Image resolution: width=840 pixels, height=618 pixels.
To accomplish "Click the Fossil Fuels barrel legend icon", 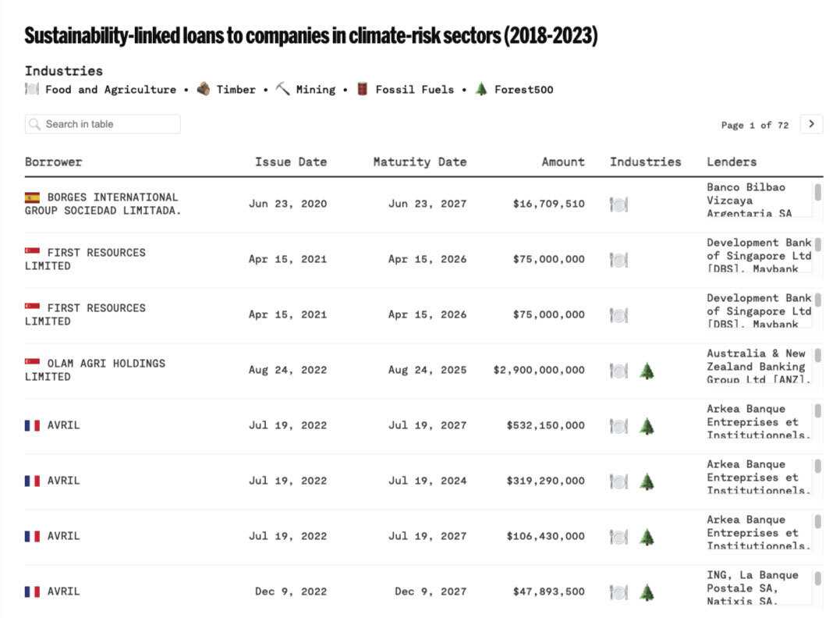I will coord(362,89).
